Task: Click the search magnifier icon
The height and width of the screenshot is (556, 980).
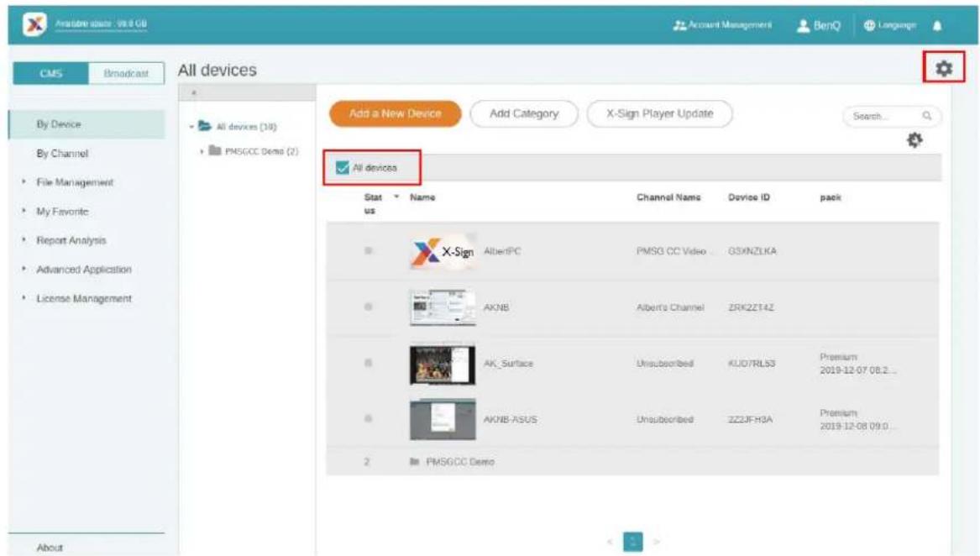Action: (927, 116)
